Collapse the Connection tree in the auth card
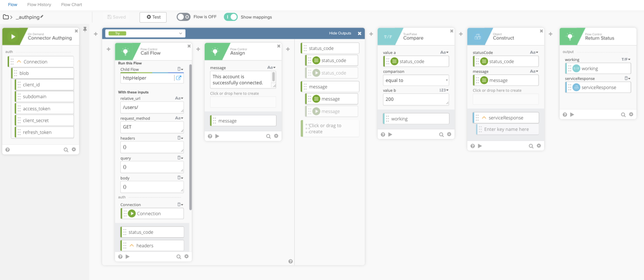Screen dimensions: 644x280 pos(19,62)
